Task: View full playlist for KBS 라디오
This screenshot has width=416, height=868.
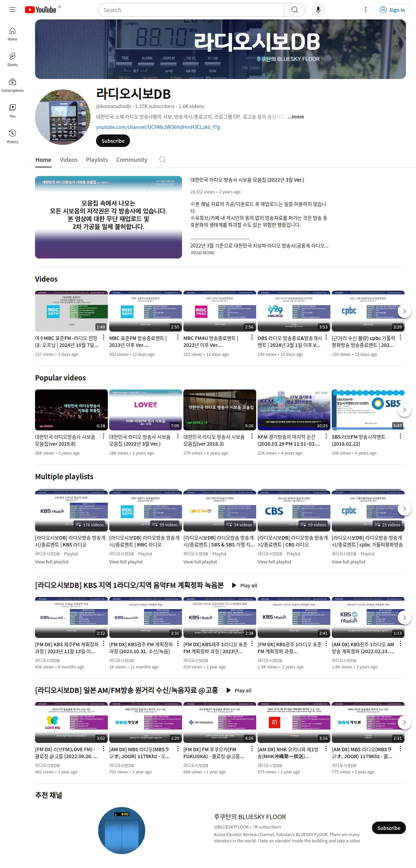Action: coord(52,562)
